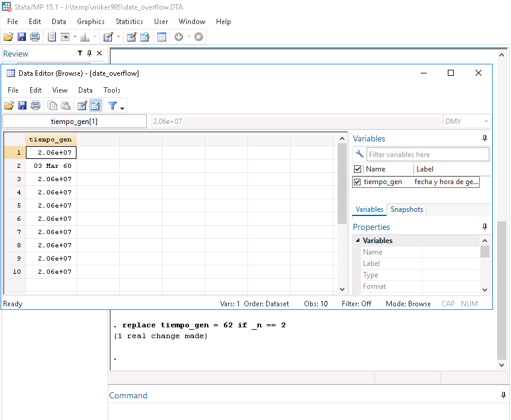
Task: Select row number 10 in data grid
Action: (15, 272)
